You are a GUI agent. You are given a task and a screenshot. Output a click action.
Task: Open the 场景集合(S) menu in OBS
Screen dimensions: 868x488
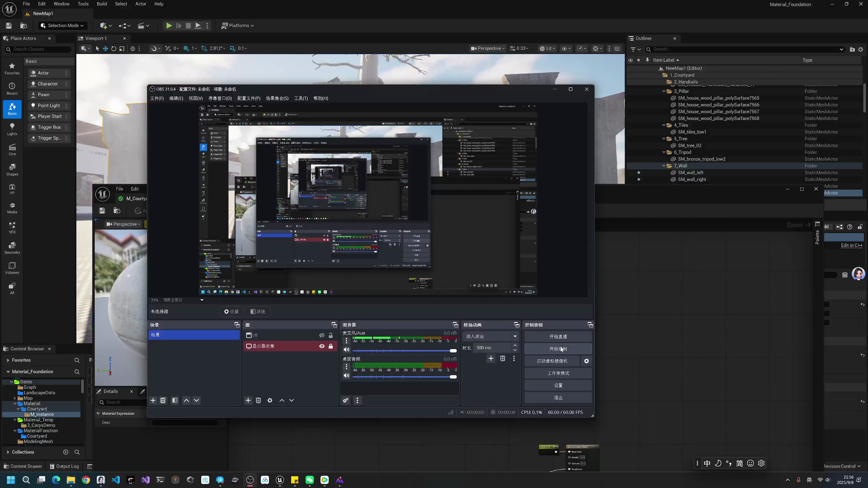coord(277,98)
